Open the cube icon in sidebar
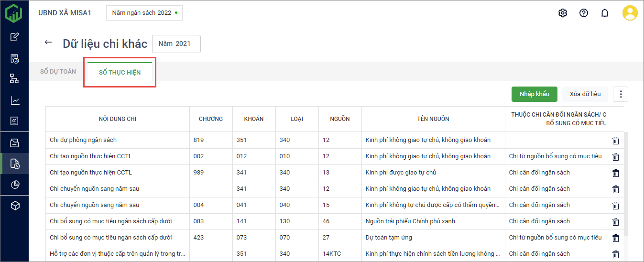The height and width of the screenshot is (262, 644). (15, 206)
